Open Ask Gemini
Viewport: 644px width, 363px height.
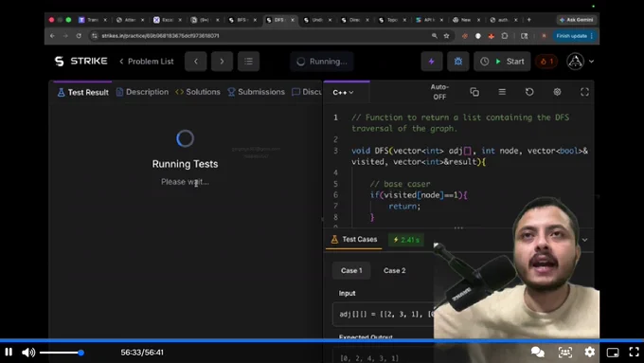point(577,20)
